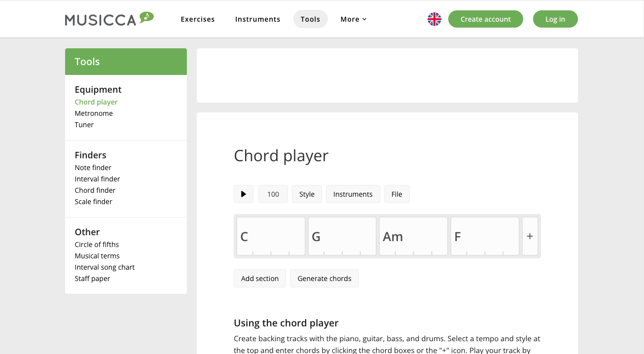
Task: Open the File menu
Action: [x=396, y=194]
